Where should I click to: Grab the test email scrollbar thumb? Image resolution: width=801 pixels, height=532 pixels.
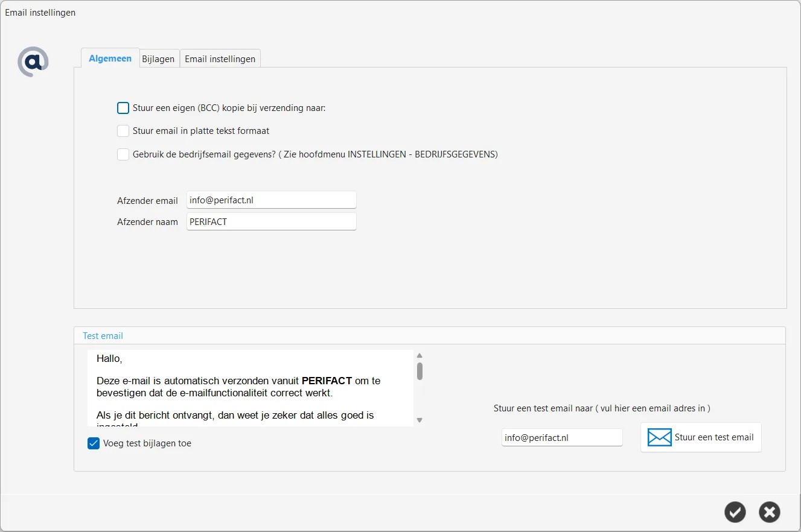[420, 371]
